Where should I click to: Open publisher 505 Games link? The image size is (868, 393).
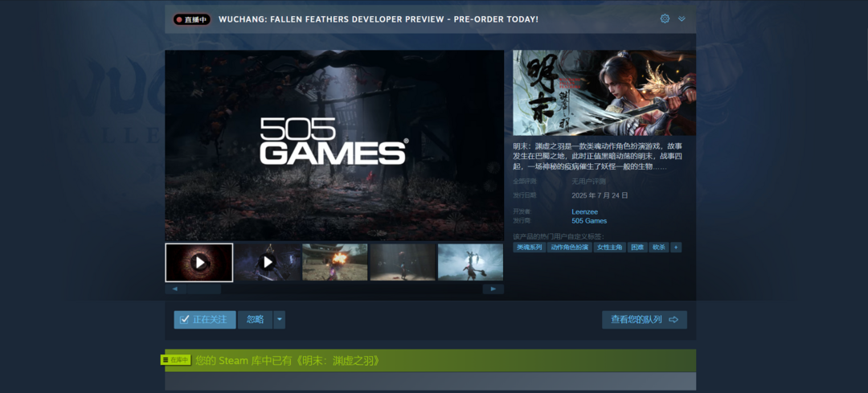click(589, 221)
